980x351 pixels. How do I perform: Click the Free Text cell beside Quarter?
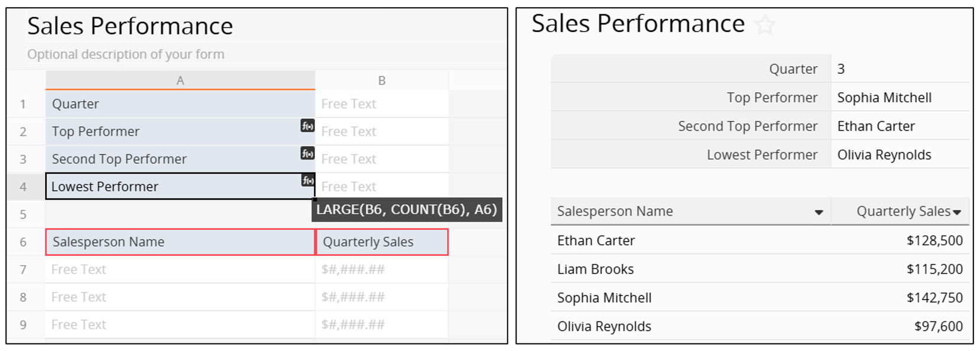382,104
